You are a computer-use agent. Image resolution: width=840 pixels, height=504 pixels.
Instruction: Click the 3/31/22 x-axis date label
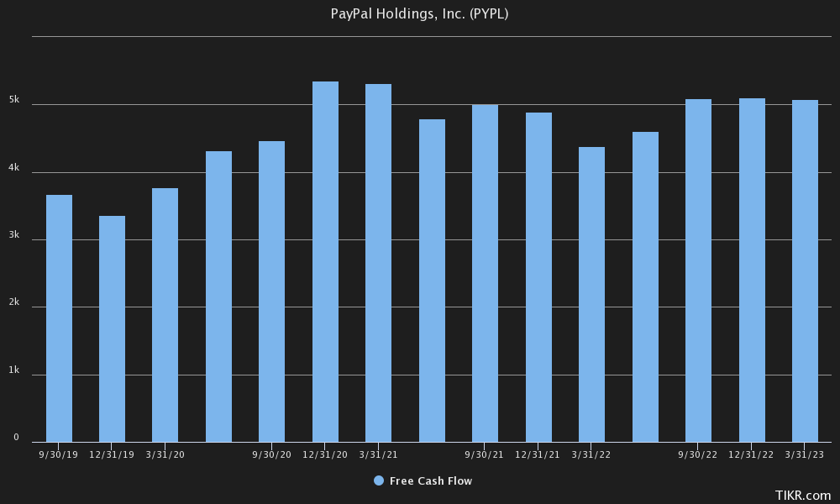click(591, 454)
